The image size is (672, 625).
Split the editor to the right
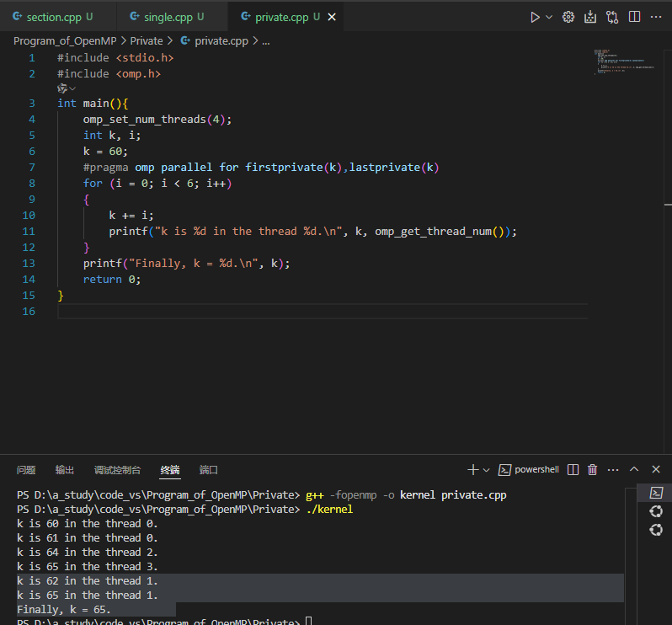click(634, 17)
